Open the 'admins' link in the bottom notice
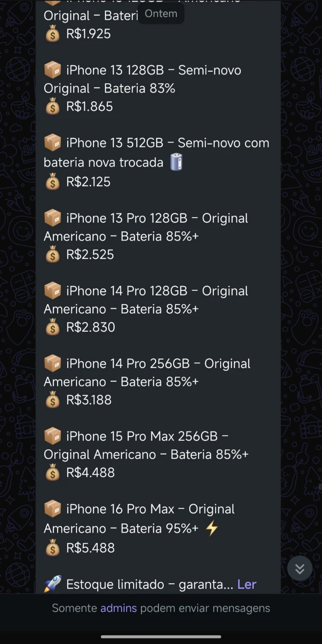Viewport: 322px width, 644px height. click(x=118, y=608)
